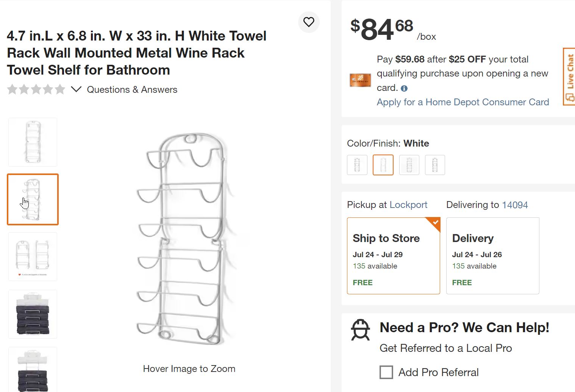Apply for a Home Depot Consumer Card
Image resolution: width=575 pixels, height=392 pixels.
point(462,102)
